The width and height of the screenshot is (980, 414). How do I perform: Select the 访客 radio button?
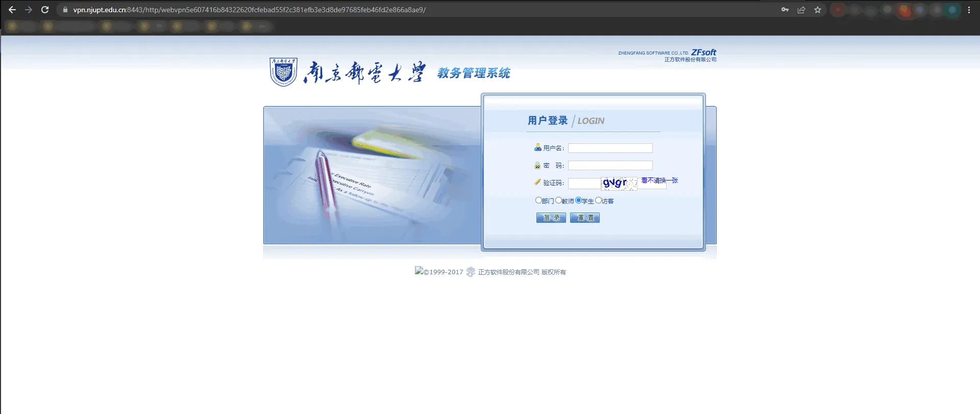tap(598, 200)
